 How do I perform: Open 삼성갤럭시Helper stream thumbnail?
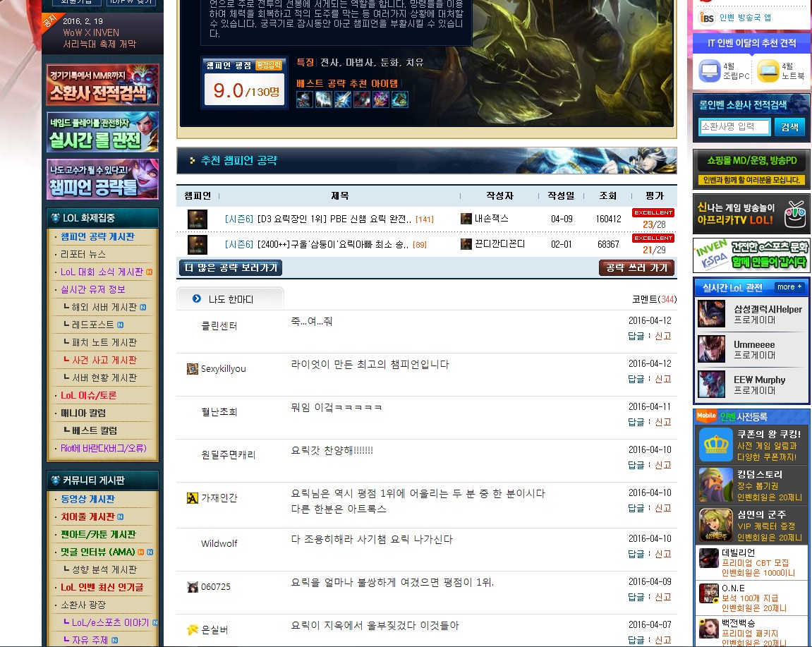(712, 314)
